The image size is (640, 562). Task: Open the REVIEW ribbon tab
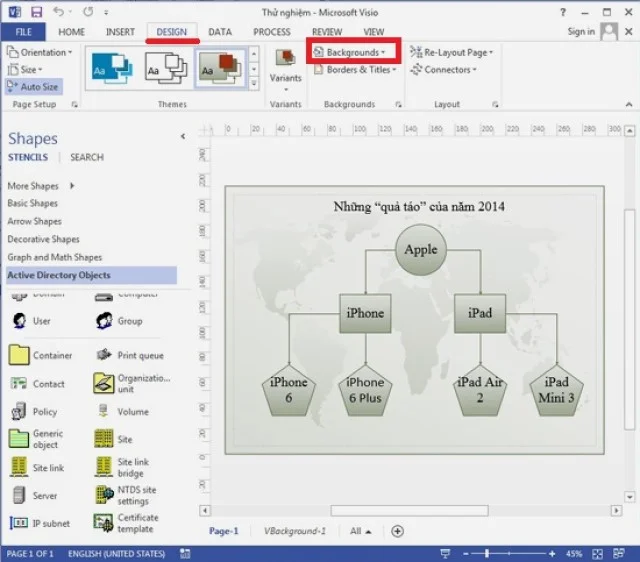[x=327, y=32]
